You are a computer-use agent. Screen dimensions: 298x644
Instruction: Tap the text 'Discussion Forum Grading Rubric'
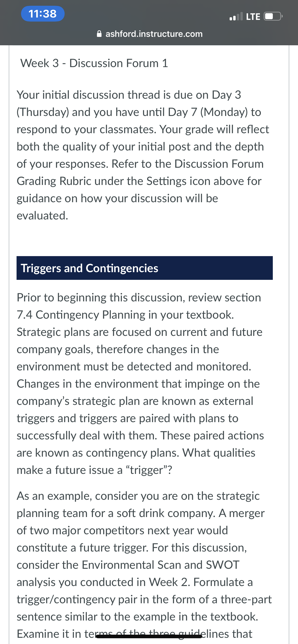[x=140, y=172]
